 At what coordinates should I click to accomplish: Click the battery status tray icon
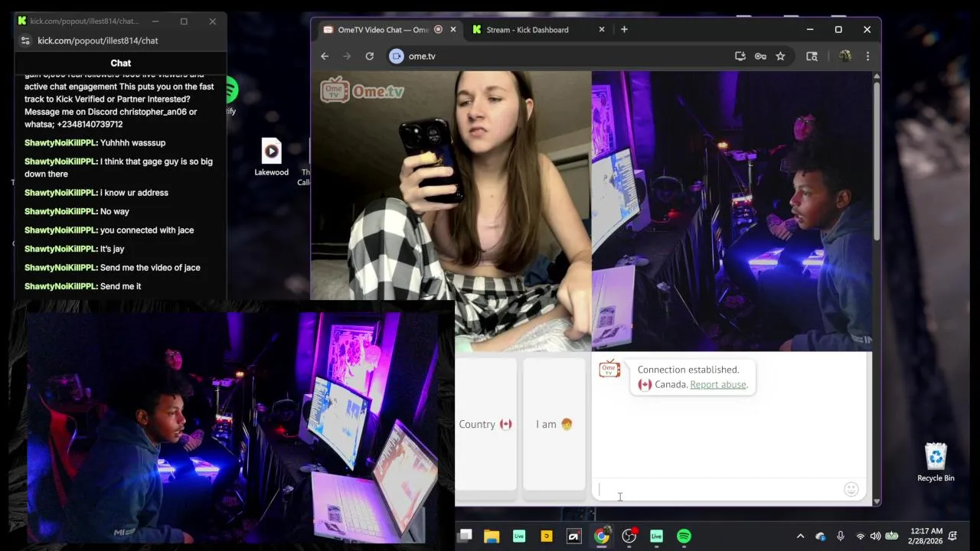[x=891, y=536]
